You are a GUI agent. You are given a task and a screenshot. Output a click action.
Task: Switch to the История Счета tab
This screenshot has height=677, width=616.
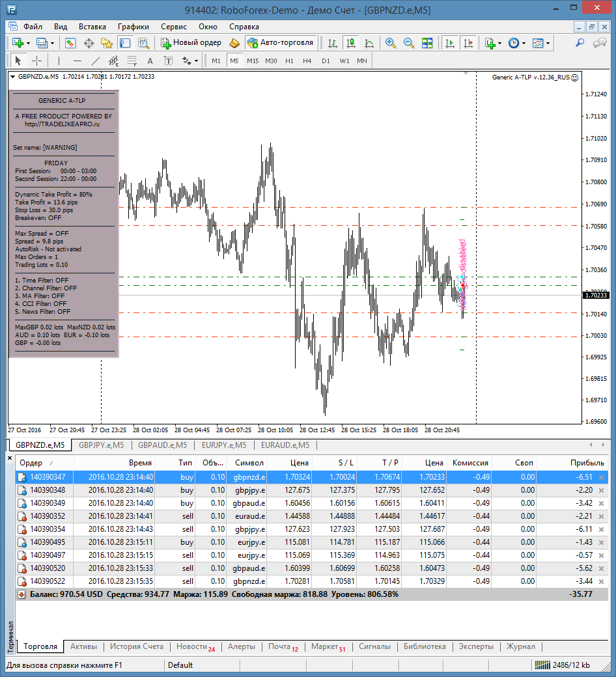point(137,646)
